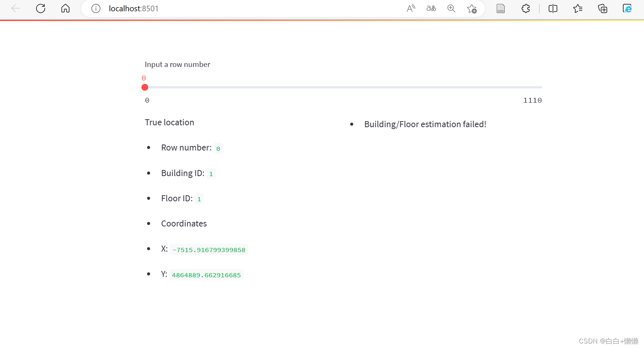Open the Collections icon
Image resolution: width=644 pixels, height=348 pixels.
603,8
